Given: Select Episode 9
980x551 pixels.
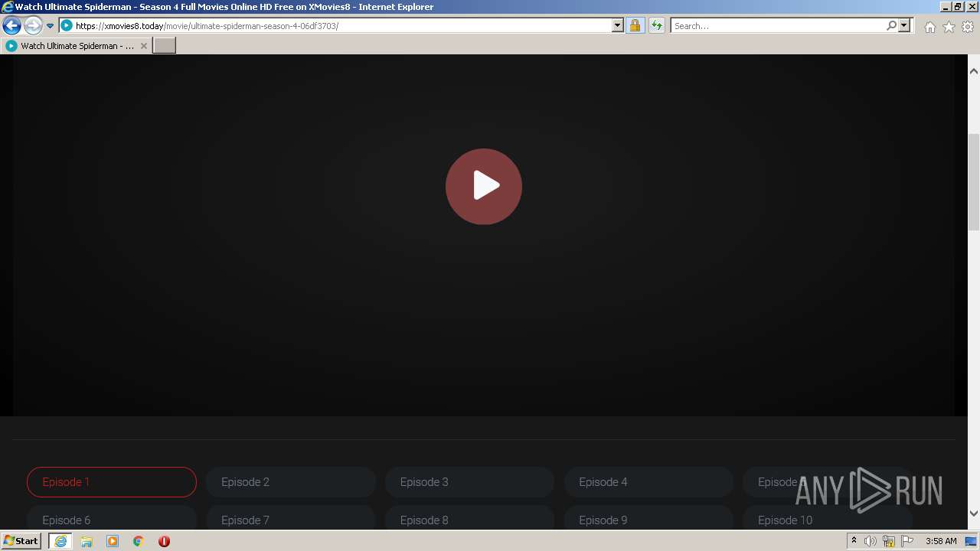Looking at the screenshot, I should coord(648,519).
